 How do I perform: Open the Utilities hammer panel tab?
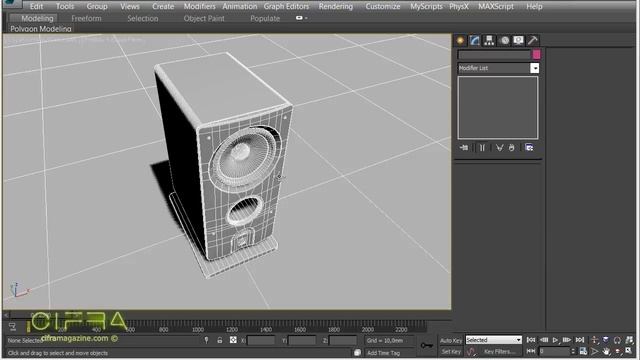pyautogui.click(x=533, y=40)
